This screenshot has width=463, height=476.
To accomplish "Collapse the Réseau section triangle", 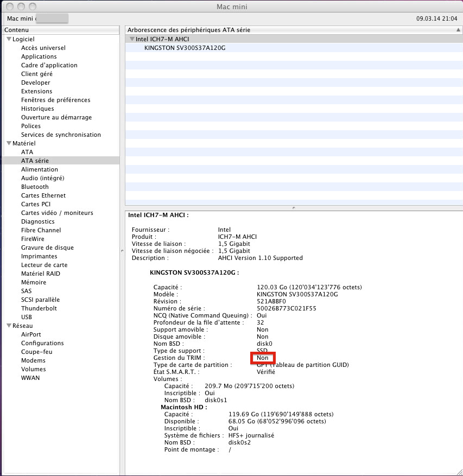I will 9,326.
